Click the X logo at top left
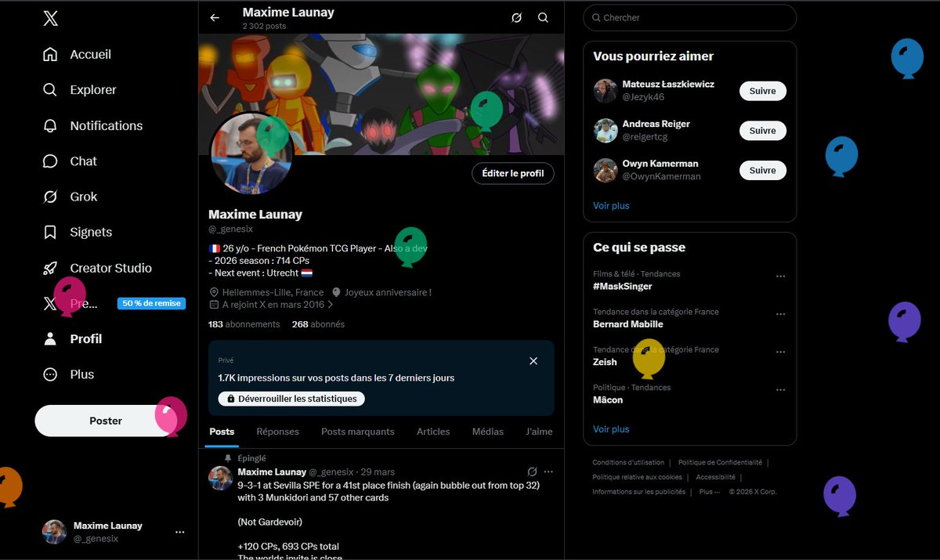 coord(50,18)
